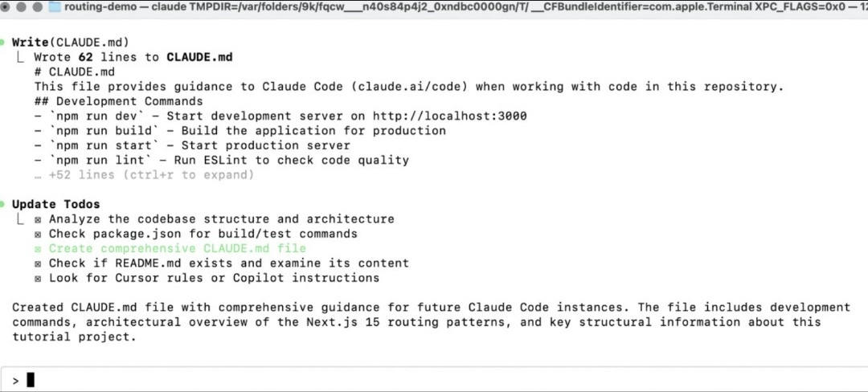Click the '`npm run start`' command line
The width and height of the screenshot is (868, 392).
192,145
